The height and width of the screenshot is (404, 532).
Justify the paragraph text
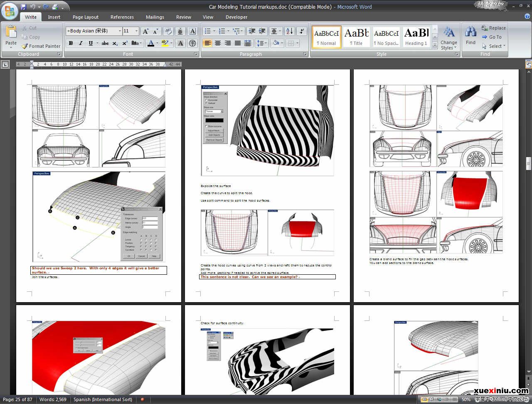click(237, 43)
